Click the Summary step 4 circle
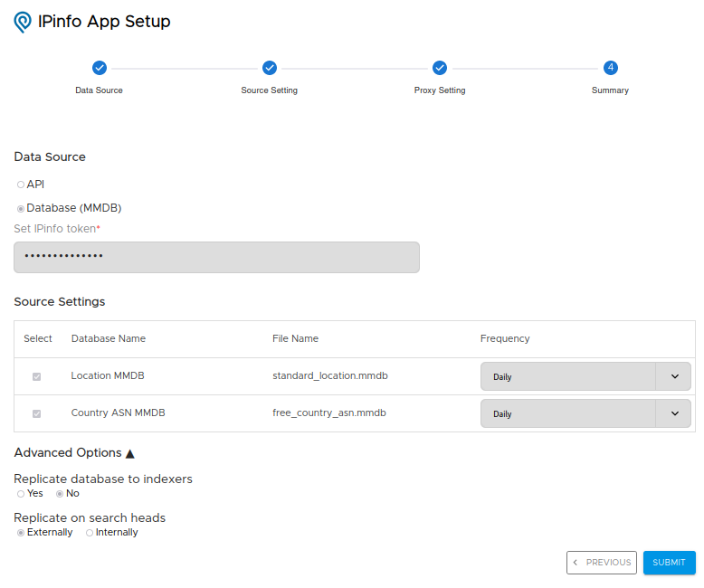This screenshot has width=704, height=588. [x=610, y=68]
